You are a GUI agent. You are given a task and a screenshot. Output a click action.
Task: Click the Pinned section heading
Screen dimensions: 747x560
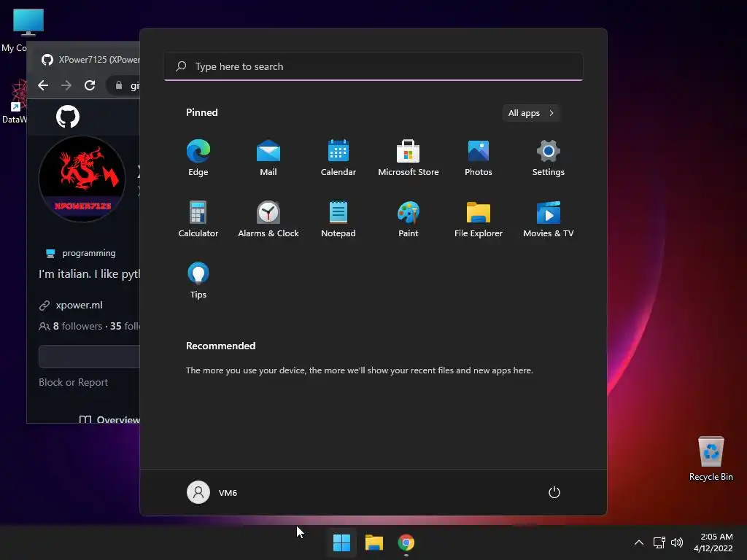tap(202, 112)
